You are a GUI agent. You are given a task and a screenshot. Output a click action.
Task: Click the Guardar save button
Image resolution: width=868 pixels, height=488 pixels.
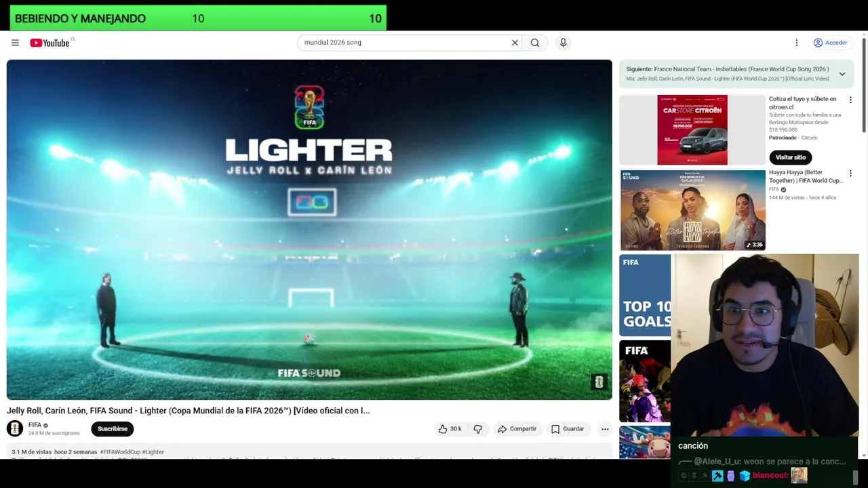point(568,428)
